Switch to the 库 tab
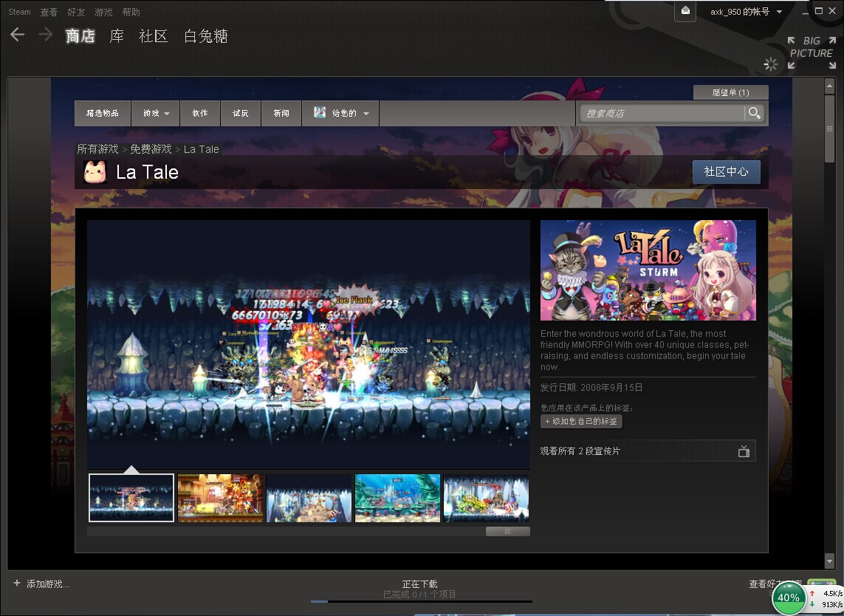 (x=117, y=36)
